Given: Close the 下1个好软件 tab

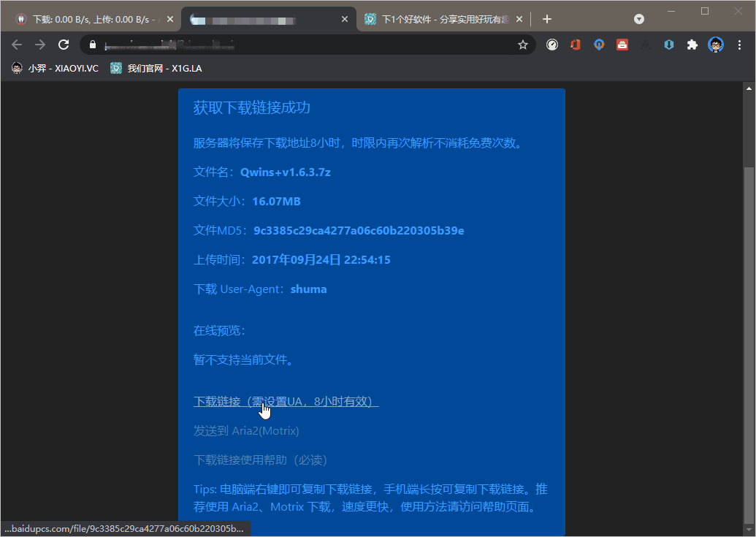Looking at the screenshot, I should point(519,19).
